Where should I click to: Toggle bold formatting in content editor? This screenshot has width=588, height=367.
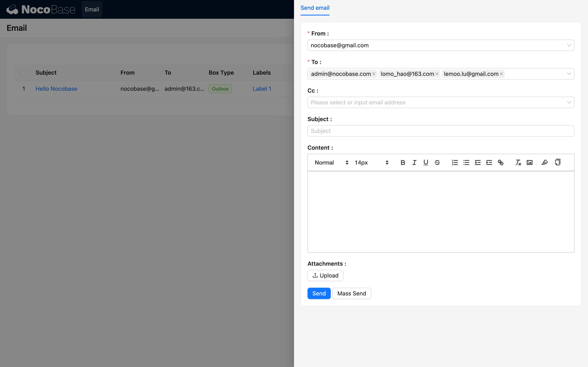403,163
